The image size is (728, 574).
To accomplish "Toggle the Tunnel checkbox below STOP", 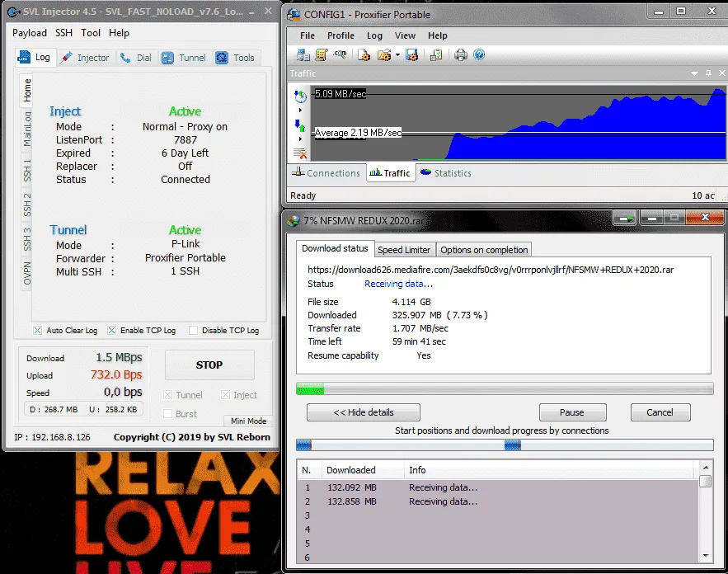I will (x=167, y=395).
